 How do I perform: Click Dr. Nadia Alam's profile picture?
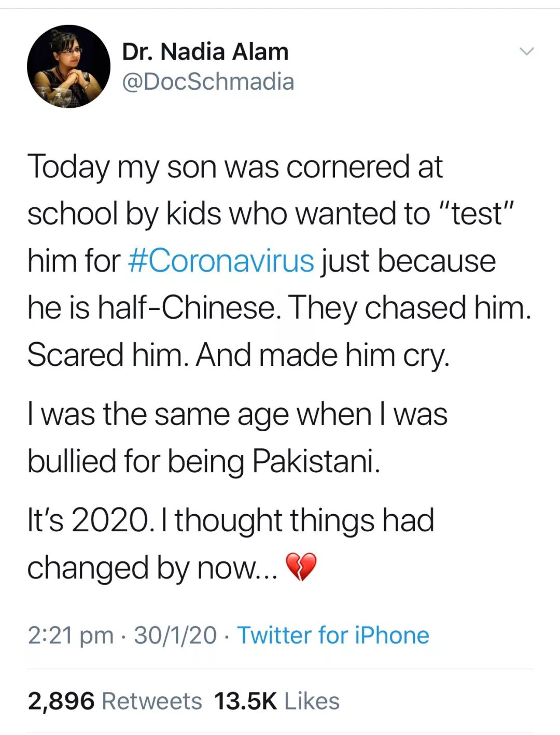(68, 66)
